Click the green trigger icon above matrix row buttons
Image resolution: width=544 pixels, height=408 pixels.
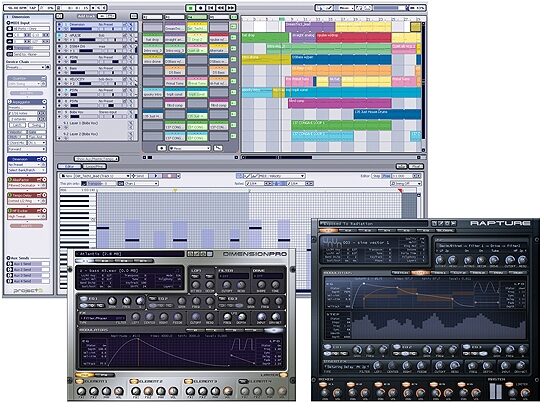[234, 16]
